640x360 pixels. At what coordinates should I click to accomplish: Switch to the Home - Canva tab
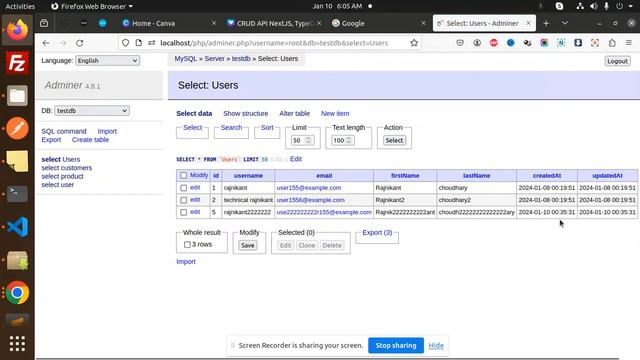[x=153, y=23]
